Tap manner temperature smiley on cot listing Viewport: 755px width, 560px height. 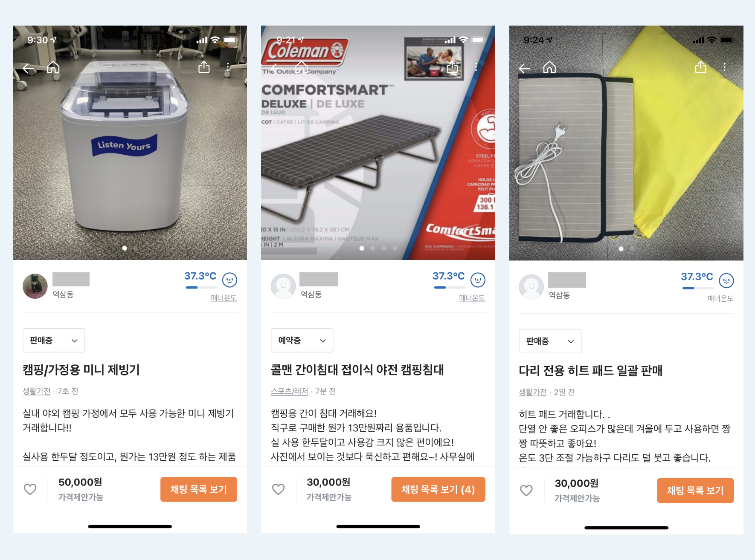478,280
